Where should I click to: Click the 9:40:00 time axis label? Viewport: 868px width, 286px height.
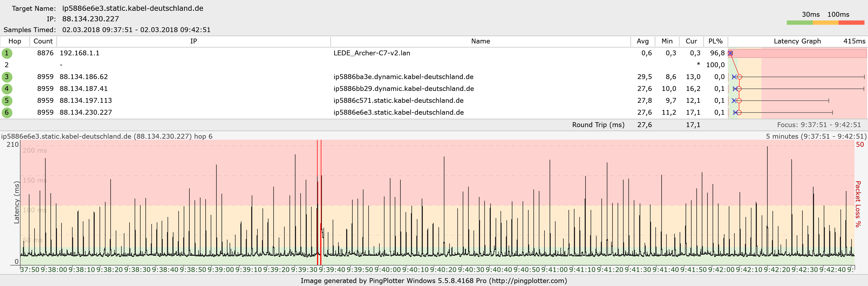pyautogui.click(x=387, y=270)
